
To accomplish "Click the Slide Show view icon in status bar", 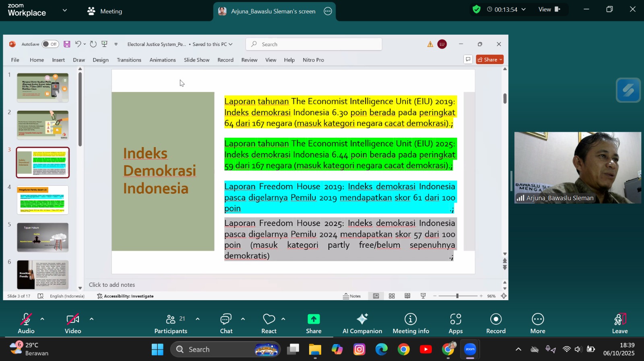I will [423, 296].
